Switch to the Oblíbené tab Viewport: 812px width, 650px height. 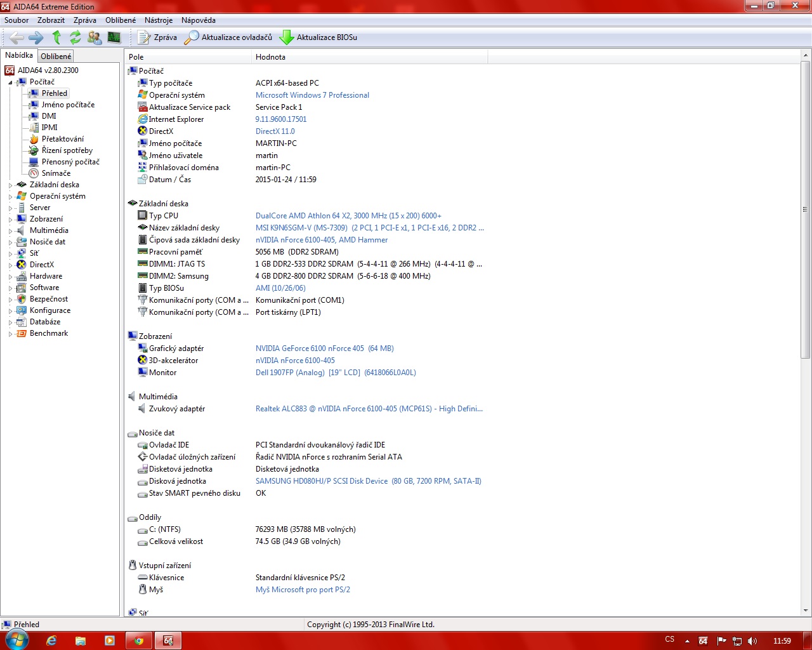[56, 56]
